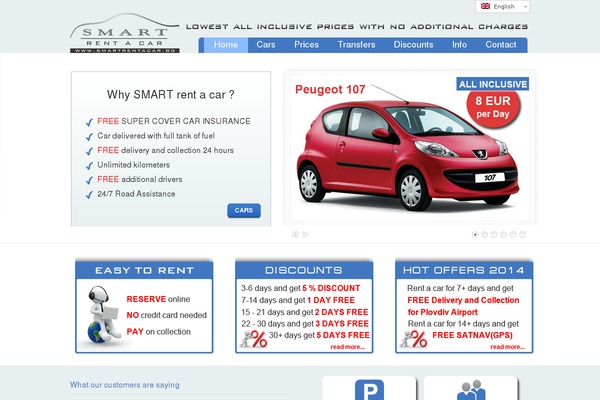Click the Peugeot 107 title
The height and width of the screenshot is (400, 600).
point(330,90)
